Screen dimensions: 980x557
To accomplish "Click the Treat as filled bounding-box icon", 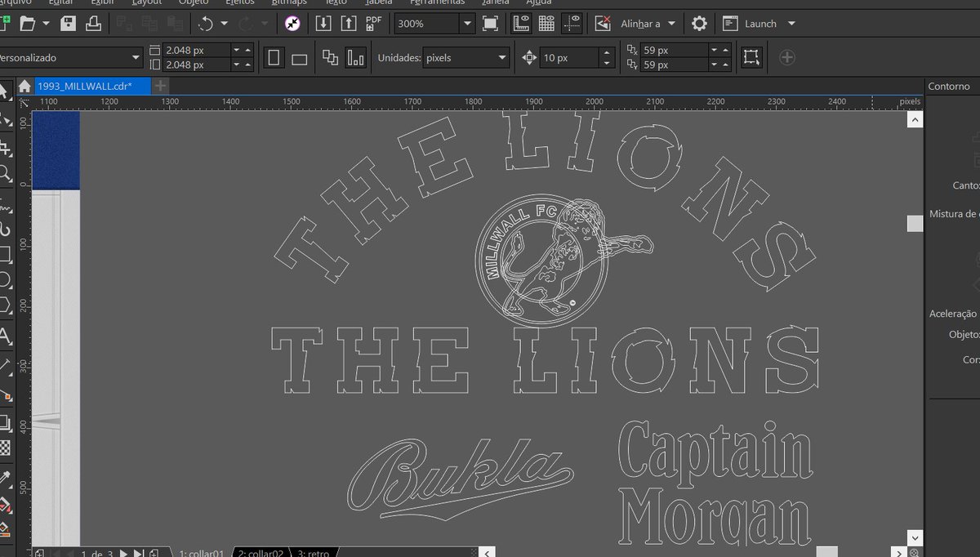I will click(x=751, y=57).
